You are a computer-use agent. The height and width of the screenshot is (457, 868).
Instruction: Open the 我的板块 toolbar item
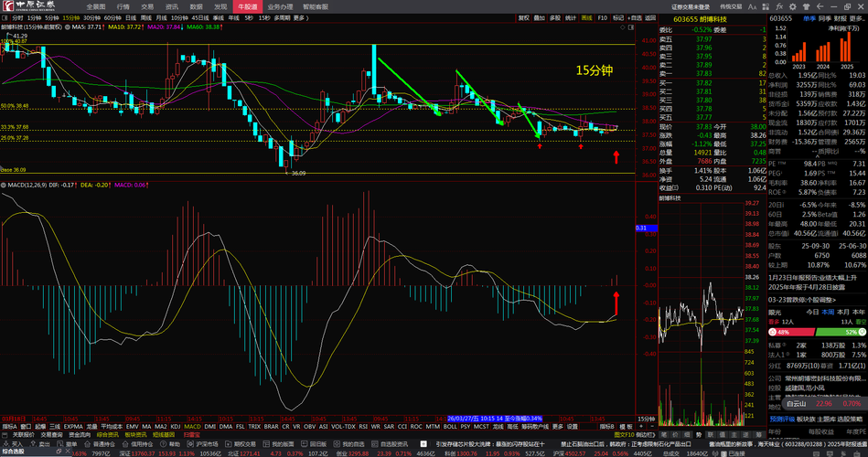[x=279, y=444]
